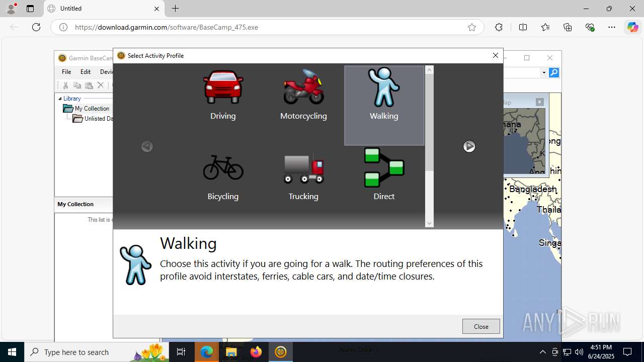
Task: Open the Device menu in BaseCamp
Action: (x=106, y=72)
